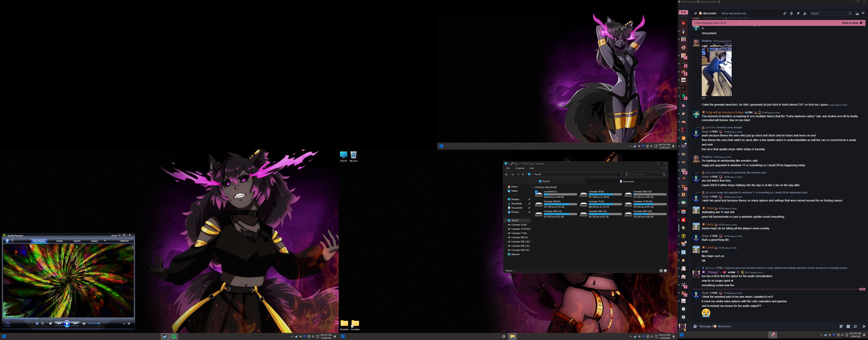Click Explorer Back navigation arrow
The image size is (868, 340).
tap(507, 175)
